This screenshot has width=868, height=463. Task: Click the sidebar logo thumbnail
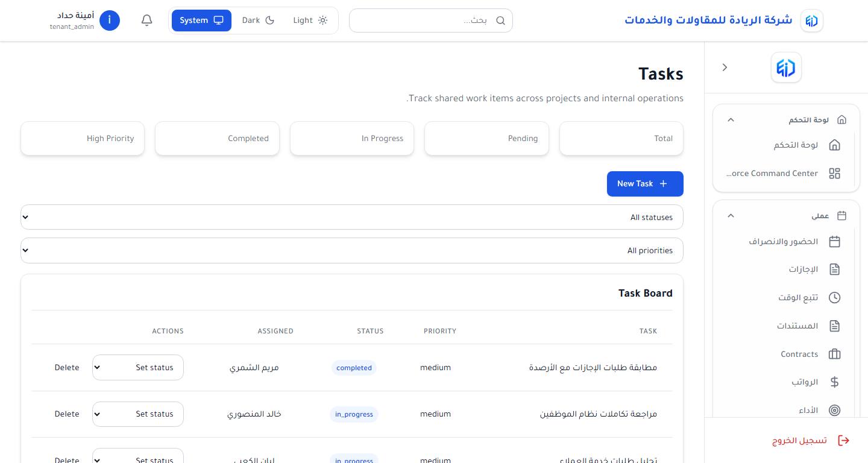[x=786, y=68]
